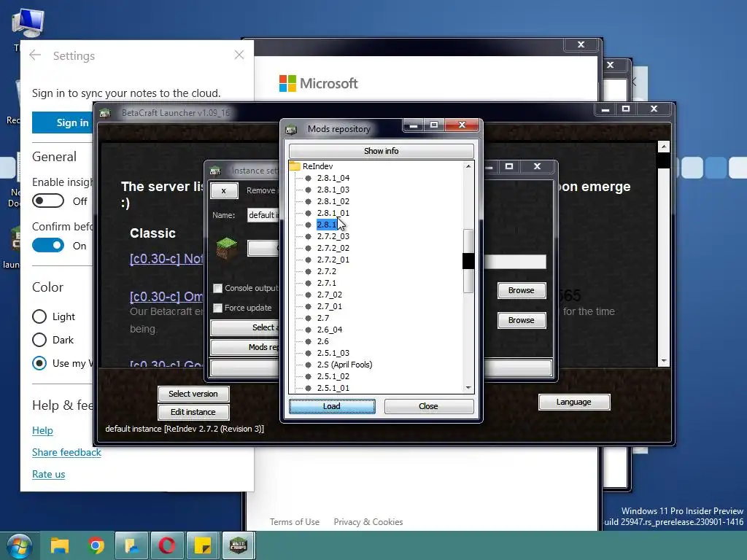The width and height of the screenshot is (747, 560).
Task: Open File Explorer from the taskbar
Action: point(60,545)
